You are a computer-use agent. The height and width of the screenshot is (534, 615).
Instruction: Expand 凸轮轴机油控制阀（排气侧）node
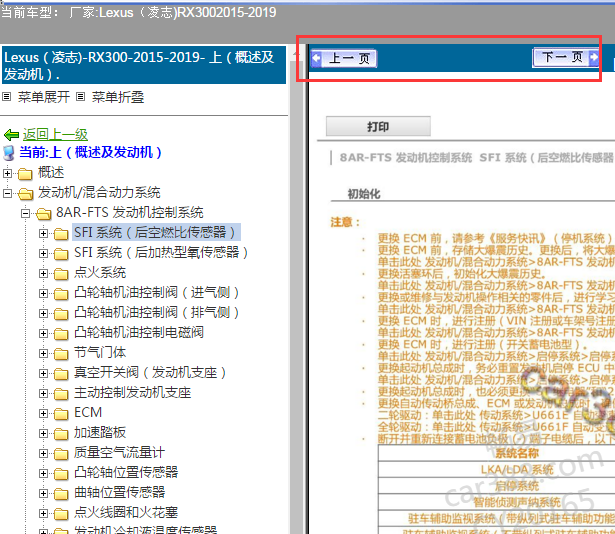pos(44,313)
